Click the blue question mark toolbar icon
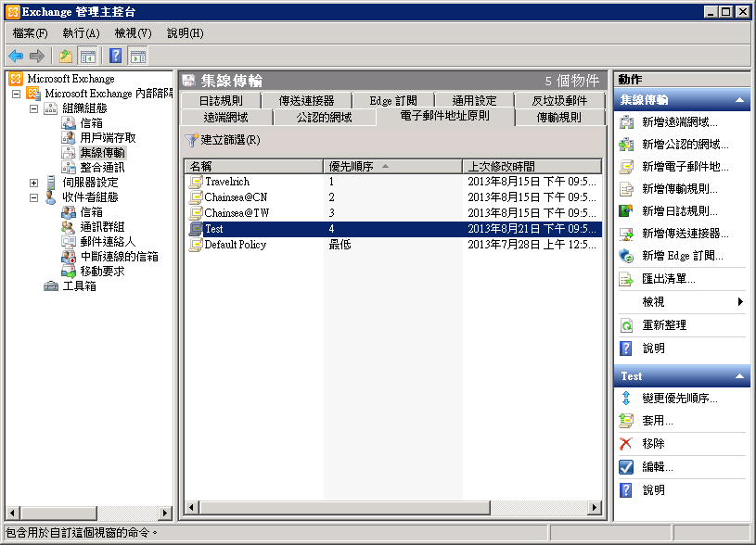The height and width of the screenshot is (545, 756). [116, 57]
